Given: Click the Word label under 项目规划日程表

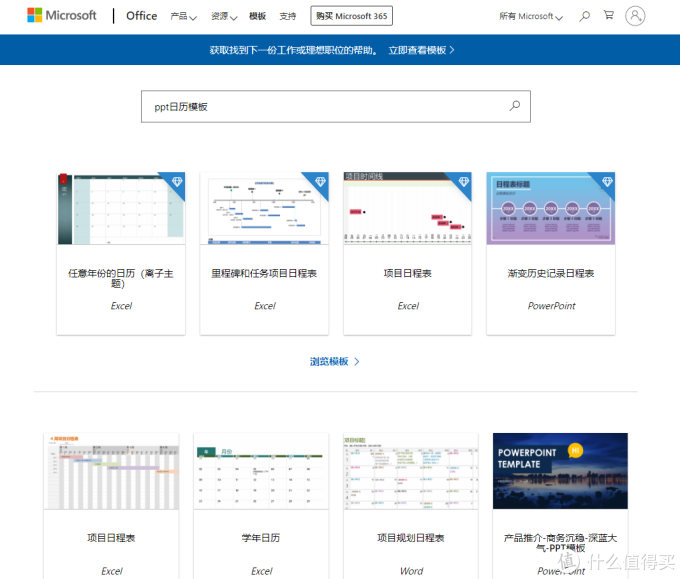Looking at the screenshot, I should 412,571.
